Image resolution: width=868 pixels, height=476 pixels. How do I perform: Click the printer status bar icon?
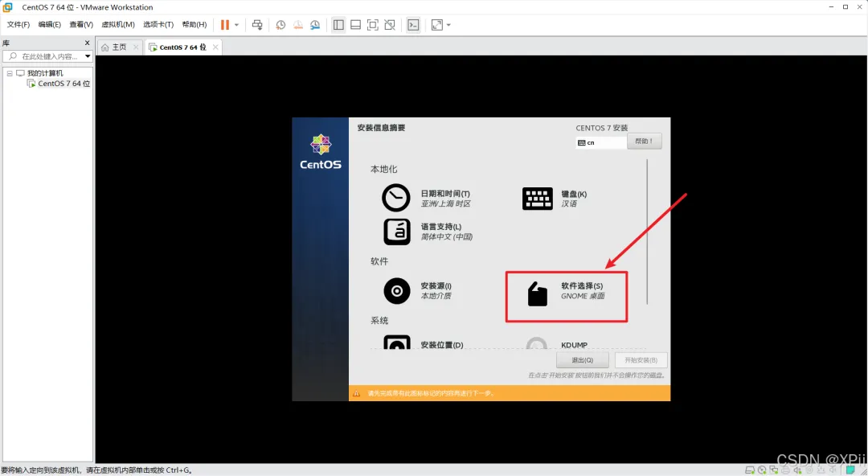coord(785,470)
